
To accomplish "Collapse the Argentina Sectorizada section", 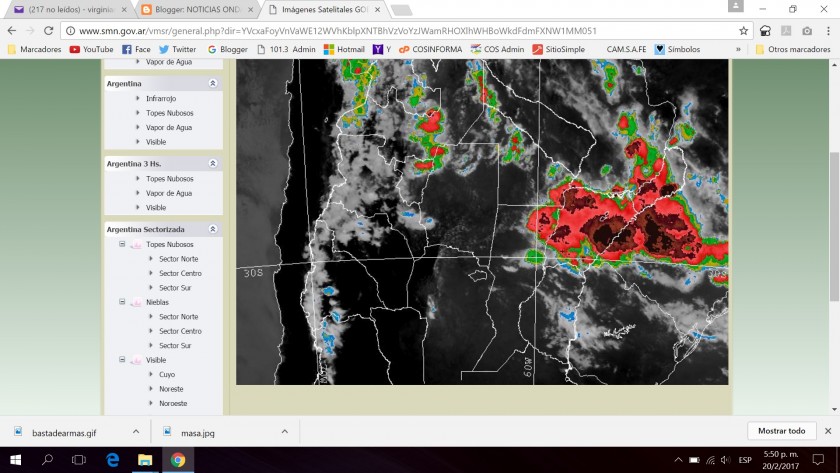I will pos(212,229).
